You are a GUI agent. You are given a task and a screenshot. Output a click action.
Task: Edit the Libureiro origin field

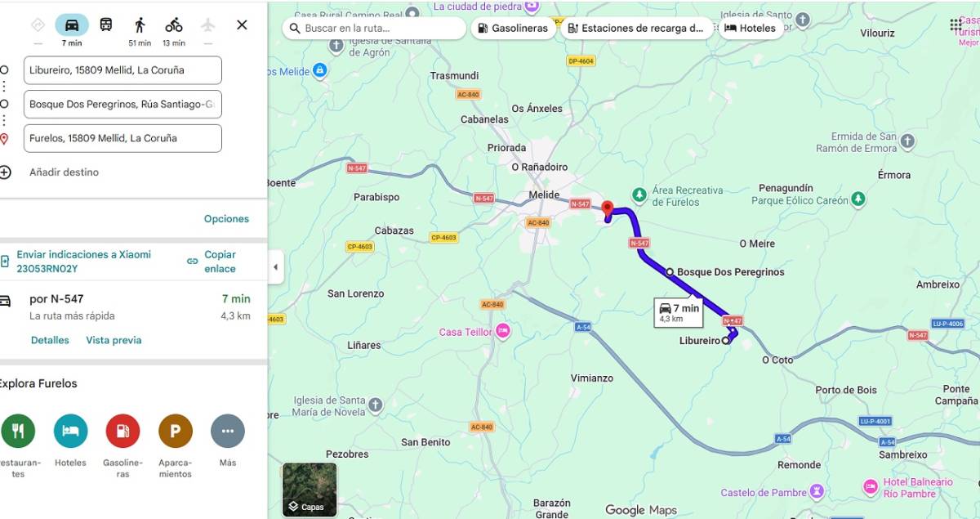click(123, 70)
